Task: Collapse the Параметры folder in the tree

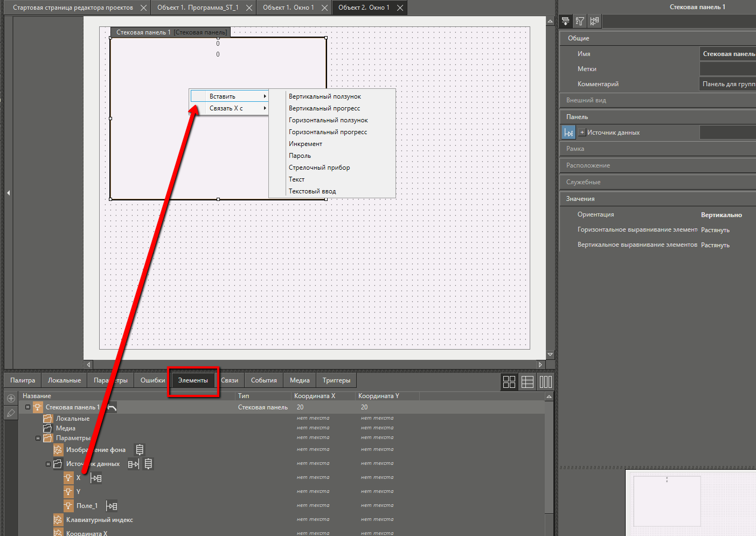Action: coord(38,438)
